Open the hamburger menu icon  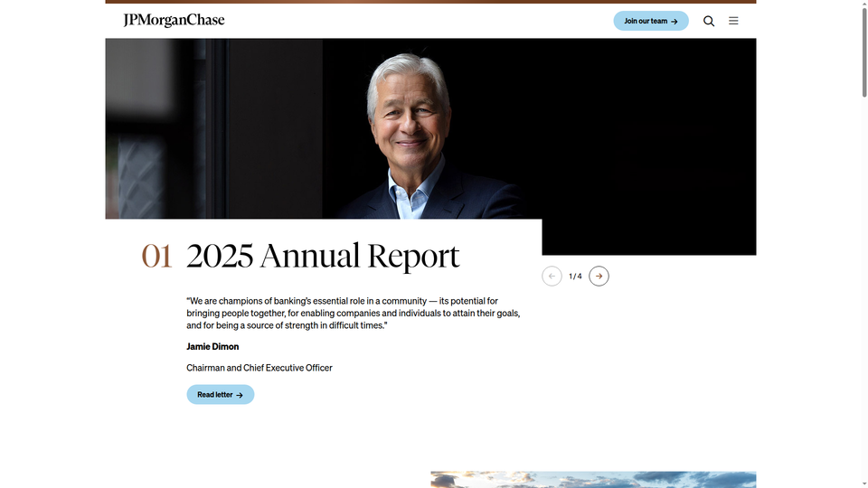(733, 21)
